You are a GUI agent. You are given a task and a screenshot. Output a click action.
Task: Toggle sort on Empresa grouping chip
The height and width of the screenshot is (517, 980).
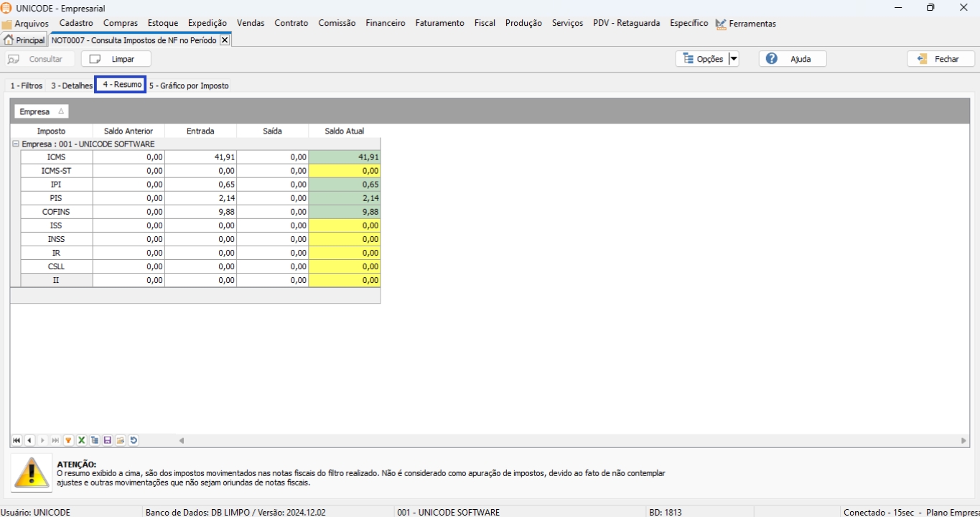42,111
